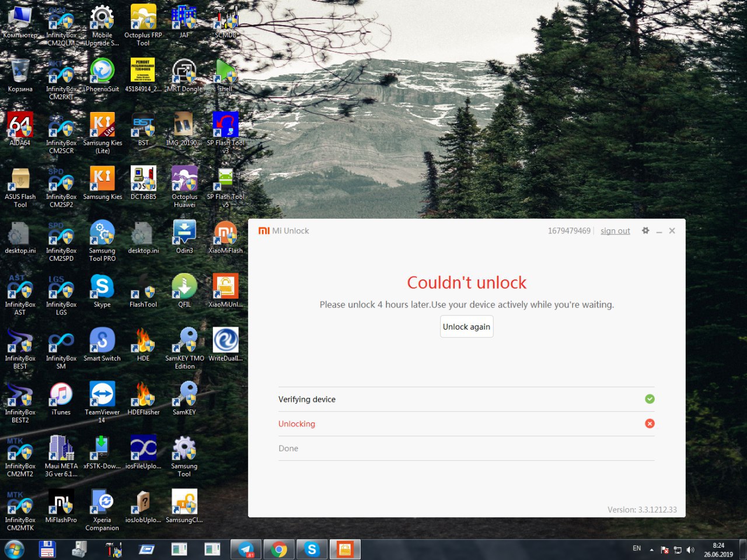Image resolution: width=747 pixels, height=560 pixels.
Task: Open the Octoplus Huawei shortcut
Action: (x=184, y=187)
